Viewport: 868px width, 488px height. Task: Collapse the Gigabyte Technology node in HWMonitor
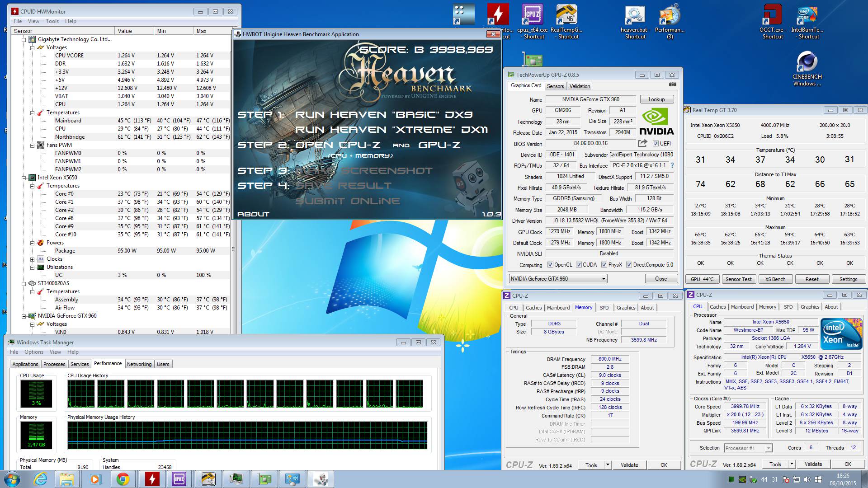(x=24, y=39)
